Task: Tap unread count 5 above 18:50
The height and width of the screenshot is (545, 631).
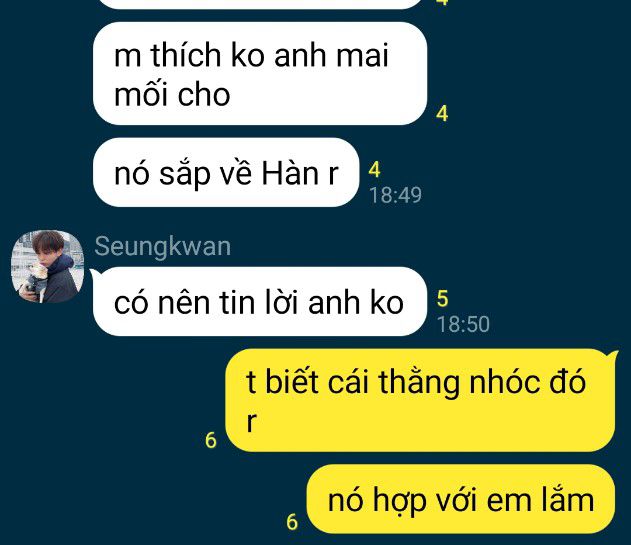Action: [442, 299]
